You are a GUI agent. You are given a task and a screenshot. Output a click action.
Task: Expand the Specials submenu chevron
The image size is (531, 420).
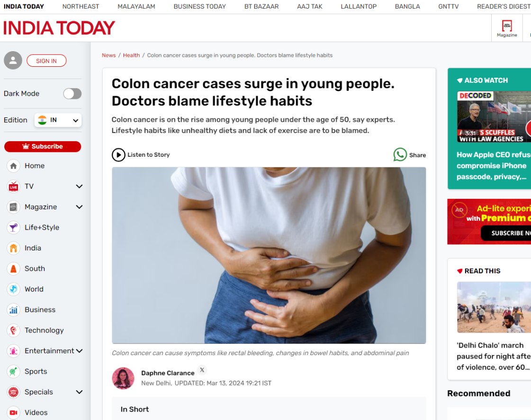coord(79,392)
